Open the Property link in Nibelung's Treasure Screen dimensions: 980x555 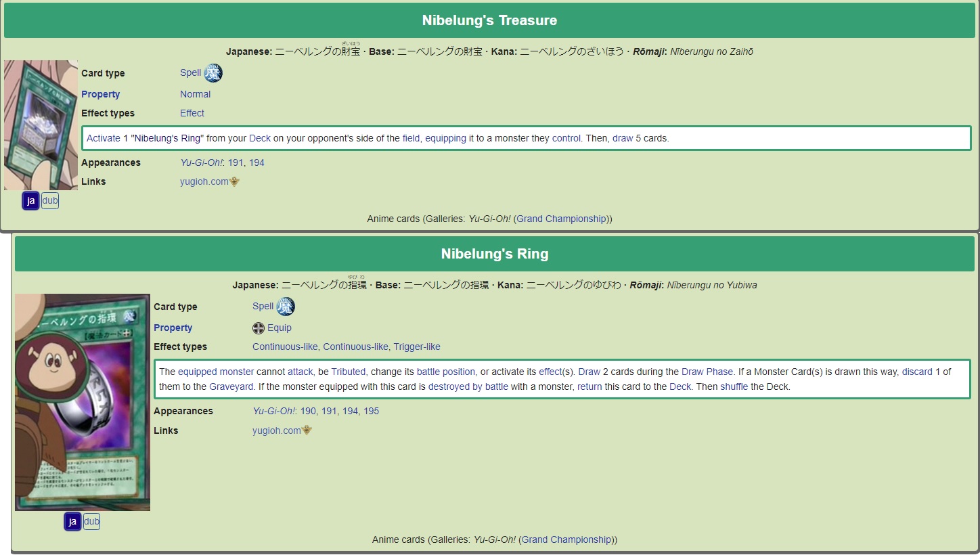(100, 94)
